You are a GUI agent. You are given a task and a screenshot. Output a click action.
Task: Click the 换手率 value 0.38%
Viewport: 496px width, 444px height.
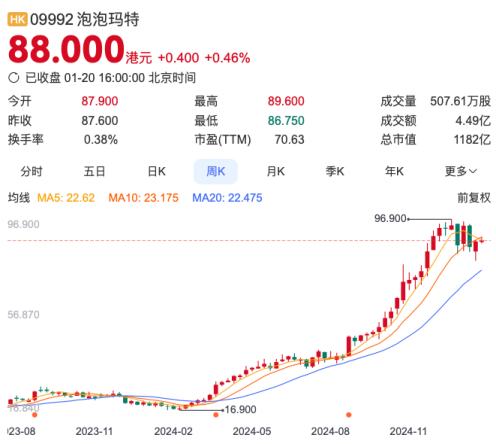tap(101, 140)
